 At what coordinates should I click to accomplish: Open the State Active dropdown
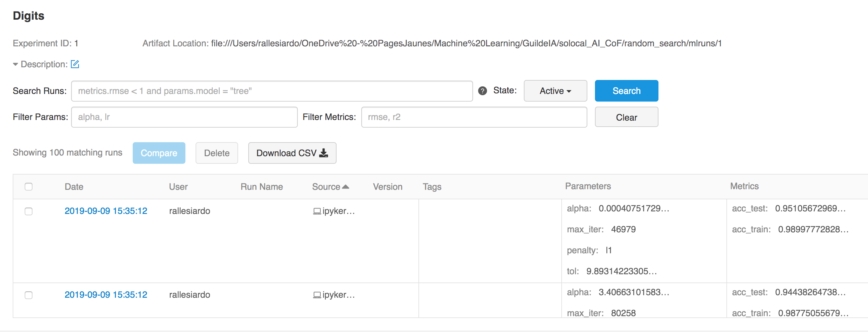[x=555, y=90]
